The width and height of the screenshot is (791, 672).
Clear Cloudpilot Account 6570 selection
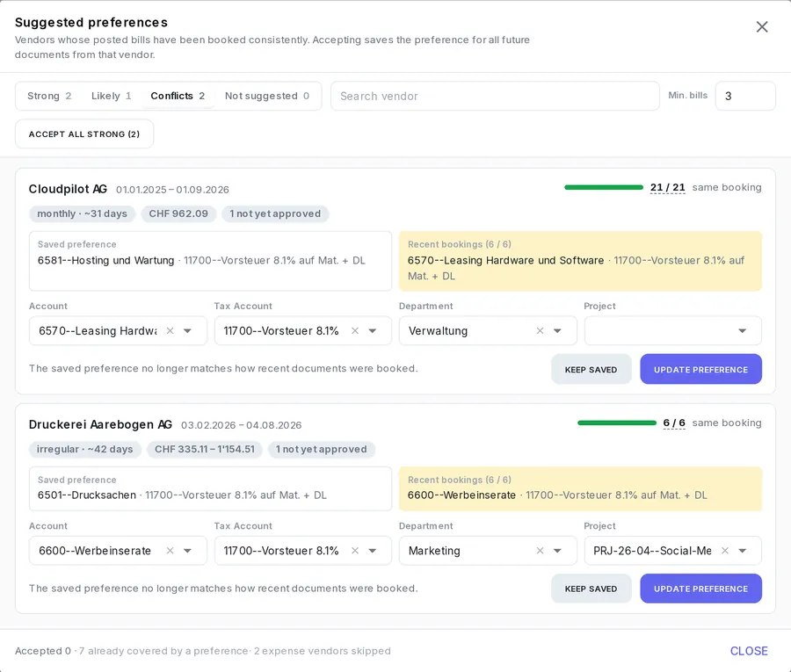point(170,330)
